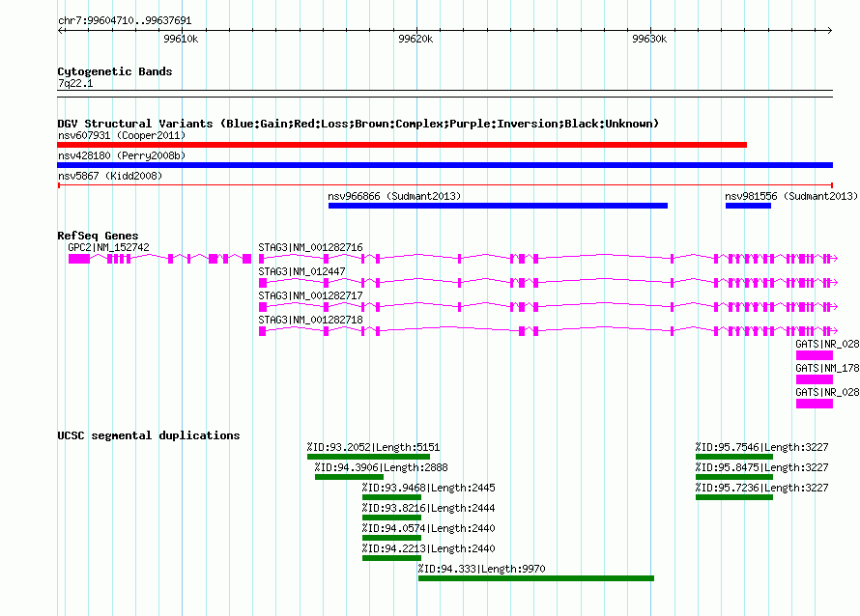Click the long green bar under %ID:94.333|Length:9970
The width and height of the screenshot is (860, 616).
(x=536, y=578)
